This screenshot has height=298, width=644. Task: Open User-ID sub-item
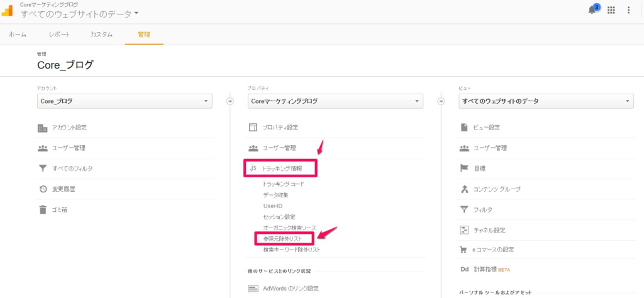pyautogui.click(x=273, y=206)
